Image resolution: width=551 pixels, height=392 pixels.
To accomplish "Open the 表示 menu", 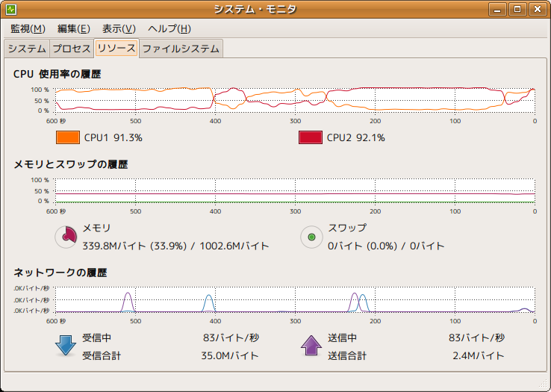I will pyautogui.click(x=119, y=29).
